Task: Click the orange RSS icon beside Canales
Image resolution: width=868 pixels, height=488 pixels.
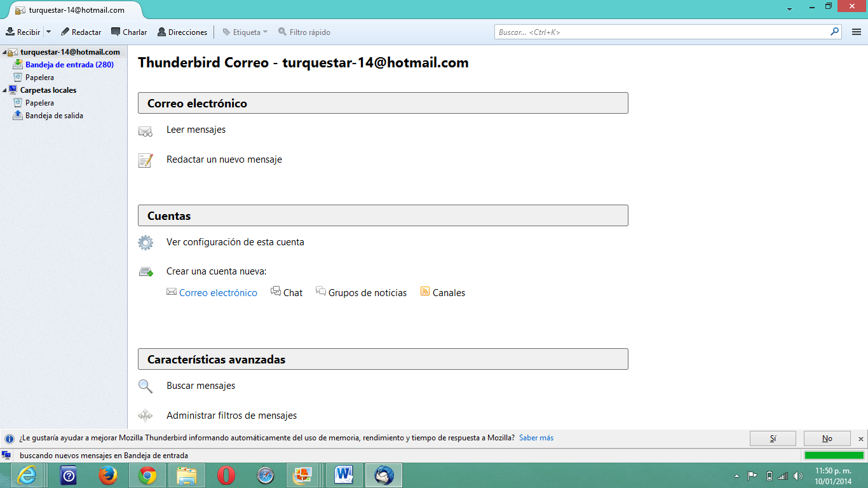Action: click(x=425, y=292)
